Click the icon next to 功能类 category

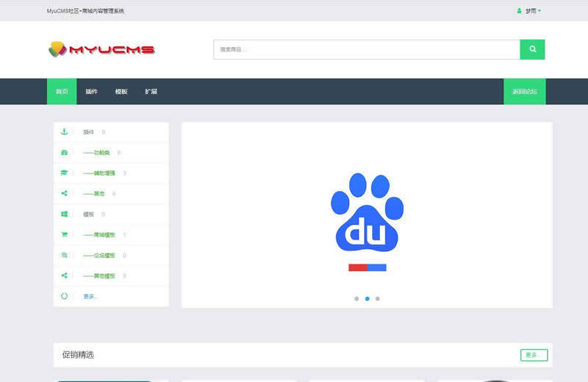pos(64,152)
